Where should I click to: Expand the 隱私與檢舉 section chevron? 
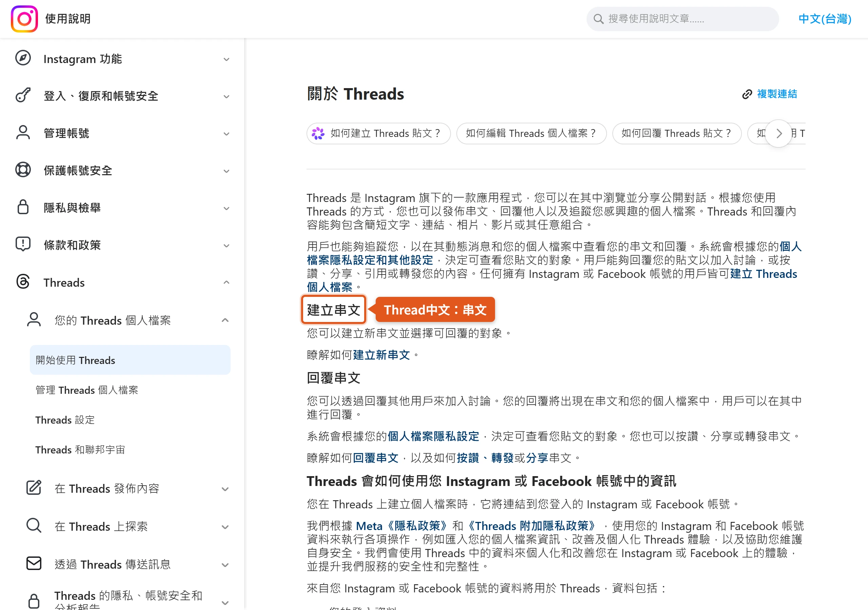click(x=226, y=208)
